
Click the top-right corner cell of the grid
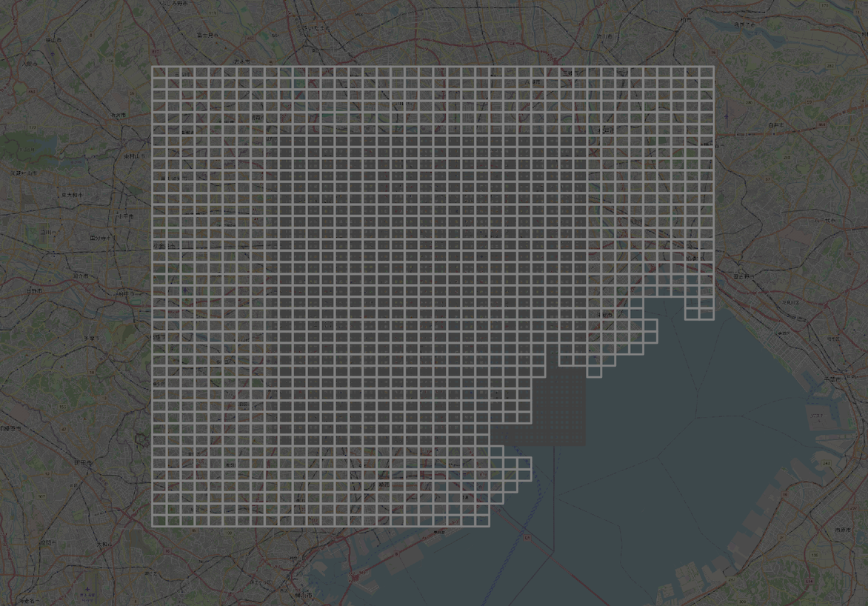[706, 72]
